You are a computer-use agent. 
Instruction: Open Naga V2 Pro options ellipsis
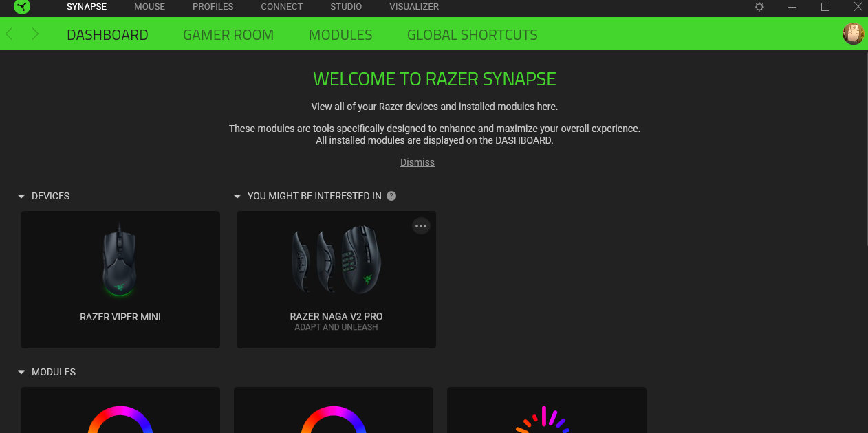click(x=421, y=225)
